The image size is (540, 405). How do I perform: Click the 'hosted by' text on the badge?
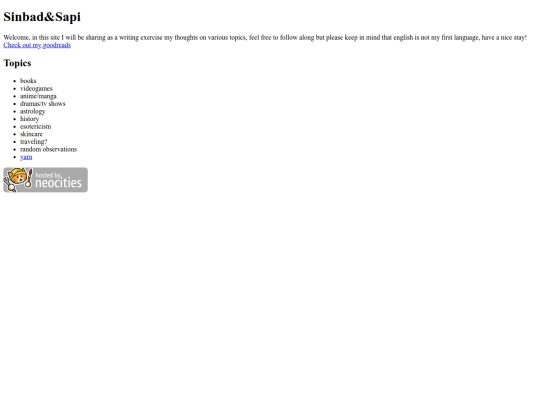(48, 175)
